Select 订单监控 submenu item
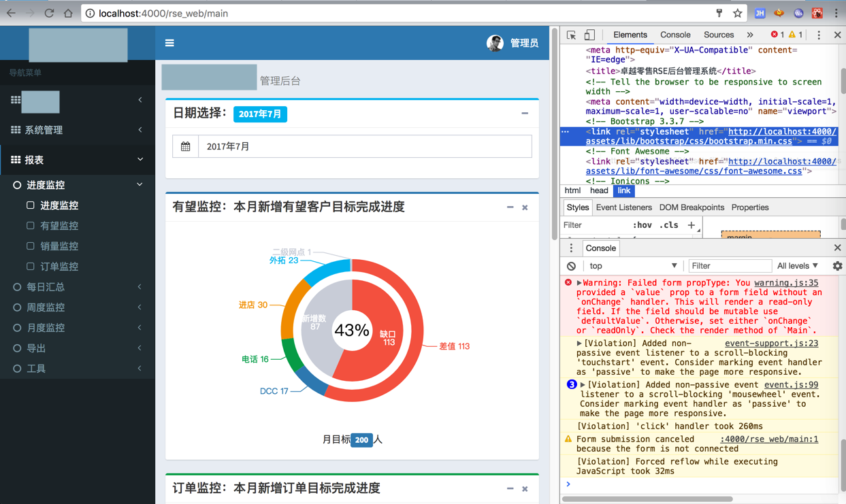The height and width of the screenshot is (504, 846). [52, 267]
